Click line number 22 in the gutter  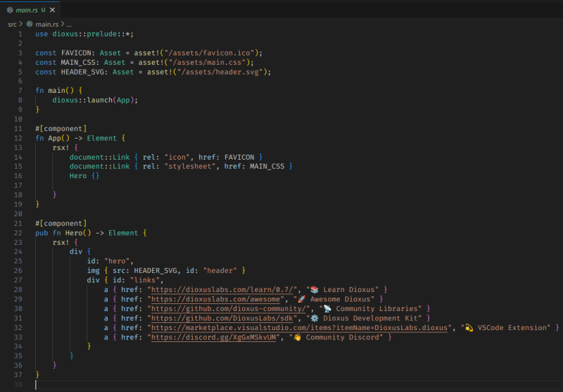point(18,233)
